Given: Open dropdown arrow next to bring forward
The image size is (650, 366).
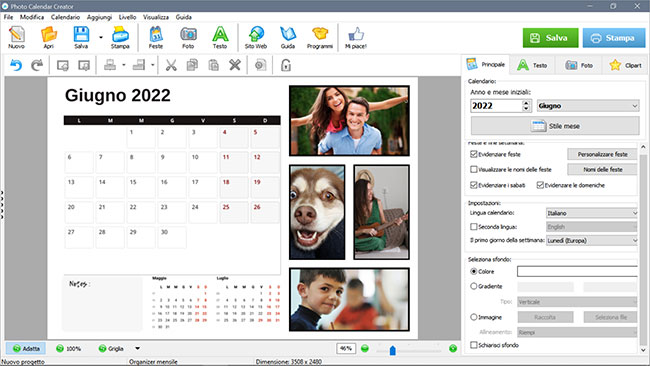Looking at the screenshot, I should 124,65.
